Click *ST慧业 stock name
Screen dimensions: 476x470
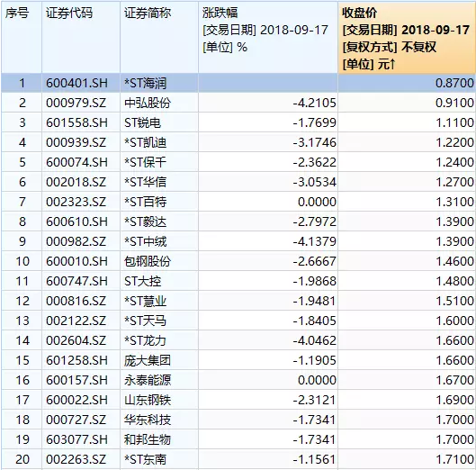coord(146,301)
